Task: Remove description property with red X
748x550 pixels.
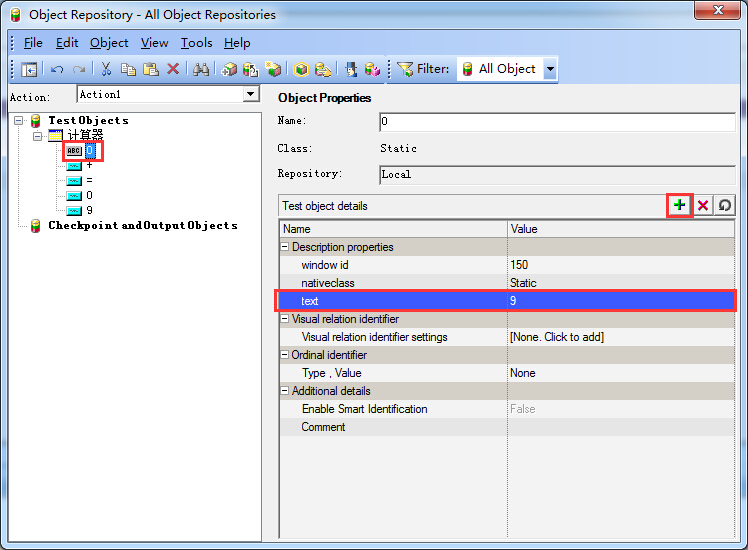Action: click(x=703, y=206)
